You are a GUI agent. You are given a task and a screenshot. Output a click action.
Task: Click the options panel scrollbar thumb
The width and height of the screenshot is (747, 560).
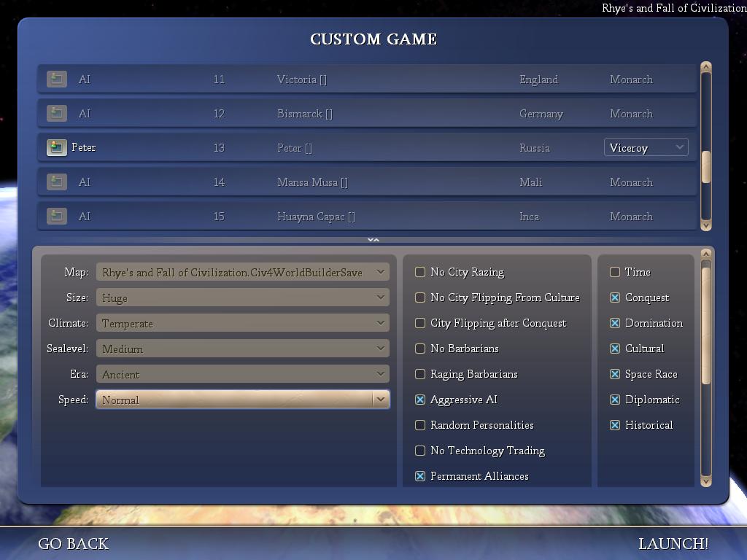(x=706, y=326)
